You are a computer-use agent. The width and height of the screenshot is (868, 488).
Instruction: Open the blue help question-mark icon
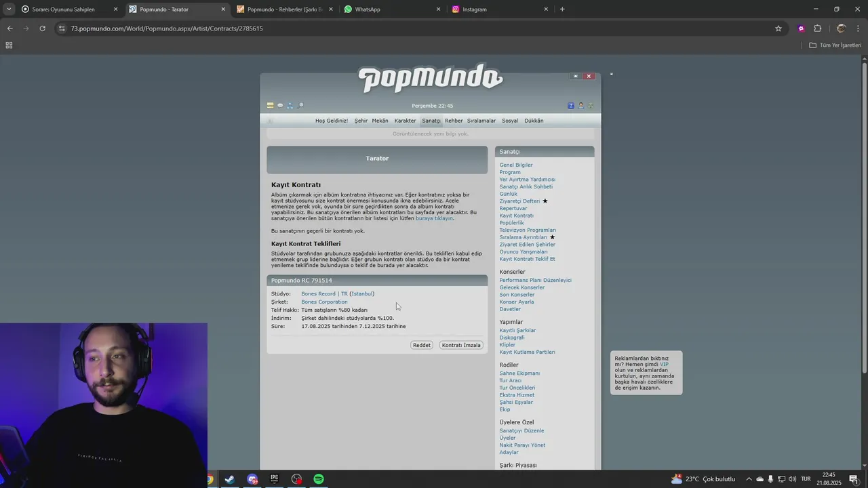(571, 106)
